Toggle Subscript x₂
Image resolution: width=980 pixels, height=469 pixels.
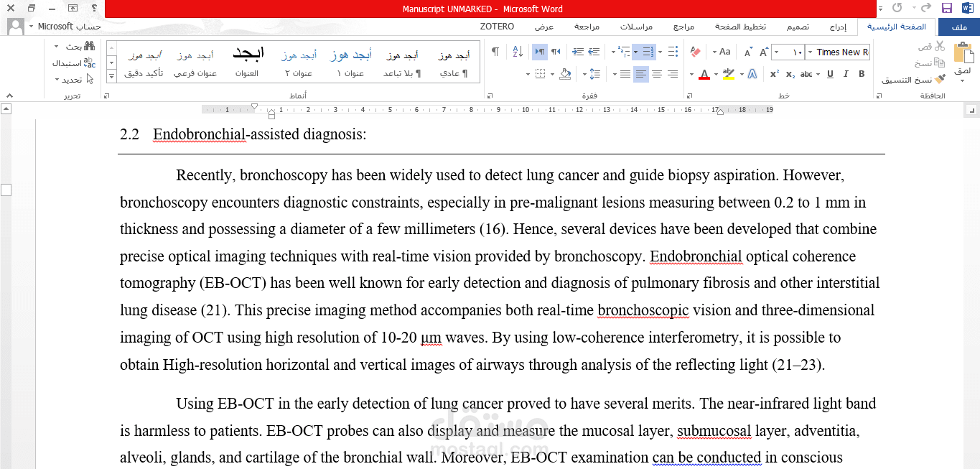(790, 74)
